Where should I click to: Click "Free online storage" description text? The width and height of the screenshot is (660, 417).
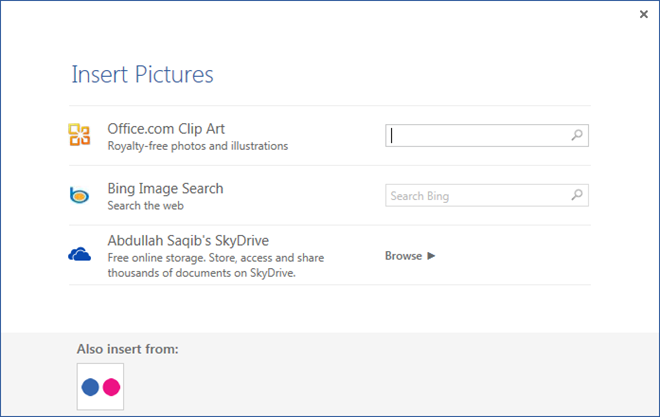[216, 265]
